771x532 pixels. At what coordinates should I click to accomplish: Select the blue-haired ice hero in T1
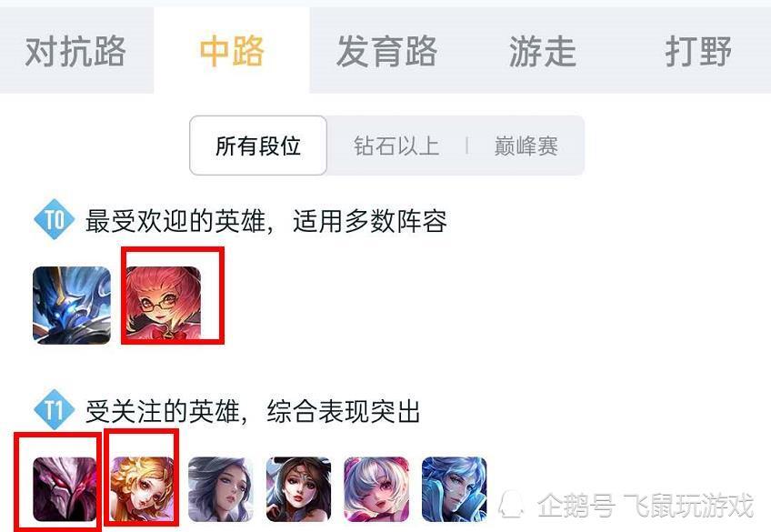click(x=454, y=489)
